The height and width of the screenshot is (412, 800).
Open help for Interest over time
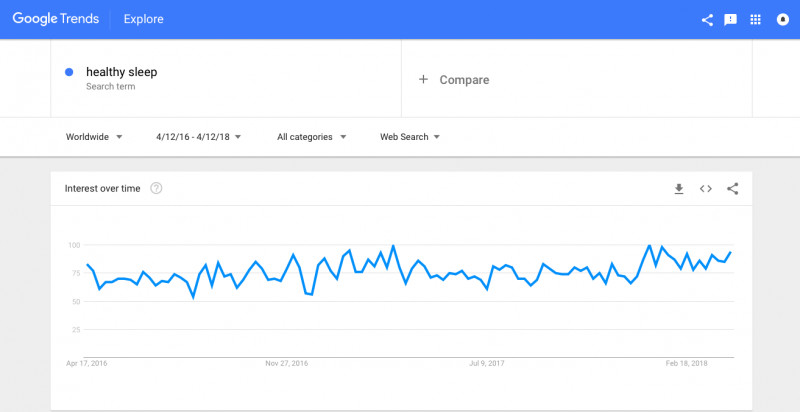(156, 188)
